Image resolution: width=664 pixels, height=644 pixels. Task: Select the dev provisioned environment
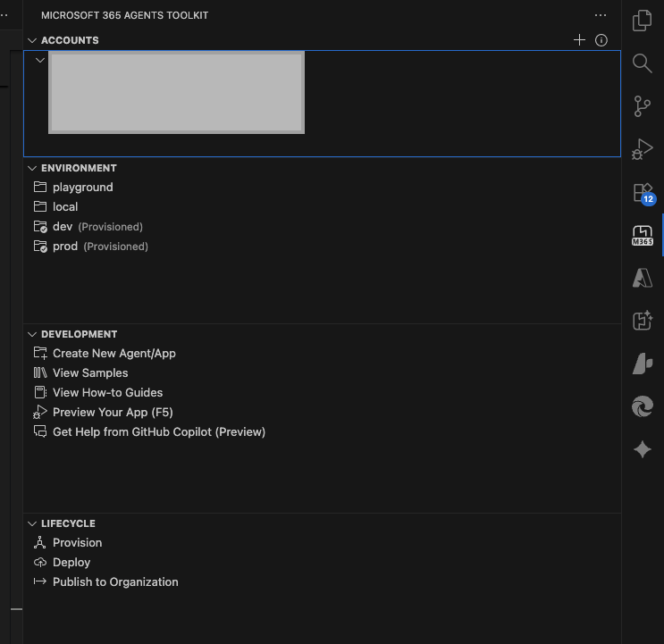pos(63,227)
